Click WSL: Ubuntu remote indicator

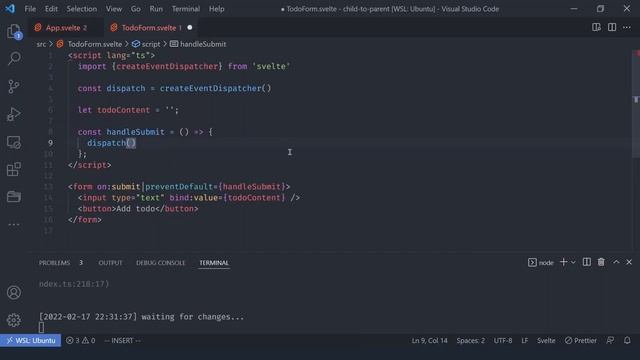[x=31, y=340]
